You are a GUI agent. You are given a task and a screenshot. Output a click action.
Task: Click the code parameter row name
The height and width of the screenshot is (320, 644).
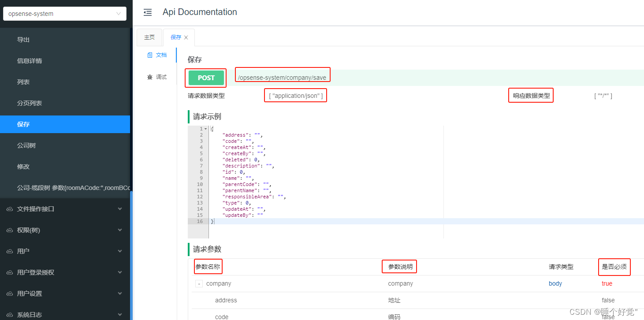222,316
